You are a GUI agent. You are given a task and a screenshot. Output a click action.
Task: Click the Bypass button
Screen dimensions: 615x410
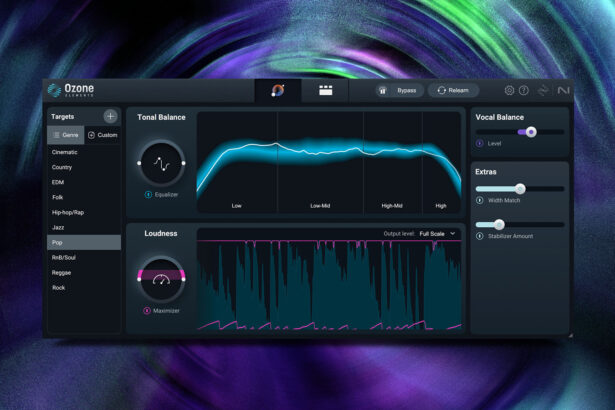(x=400, y=91)
